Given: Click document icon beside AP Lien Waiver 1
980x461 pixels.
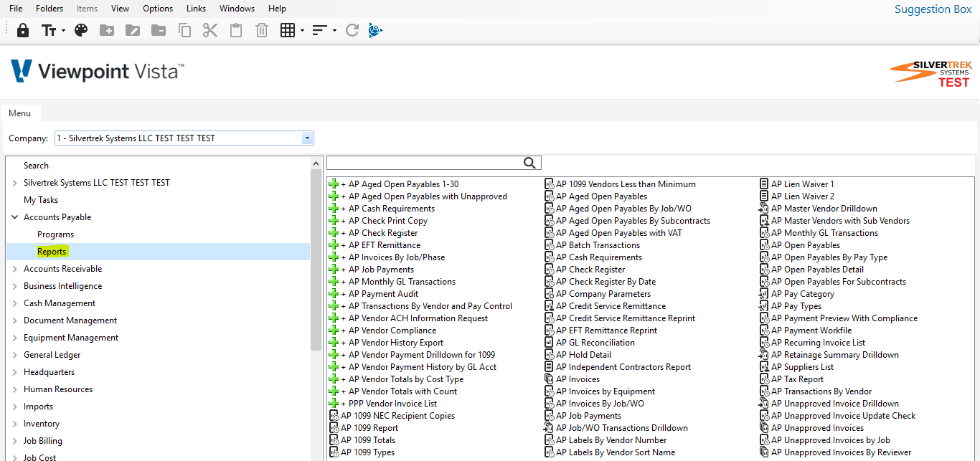Looking at the screenshot, I should pyautogui.click(x=764, y=184).
